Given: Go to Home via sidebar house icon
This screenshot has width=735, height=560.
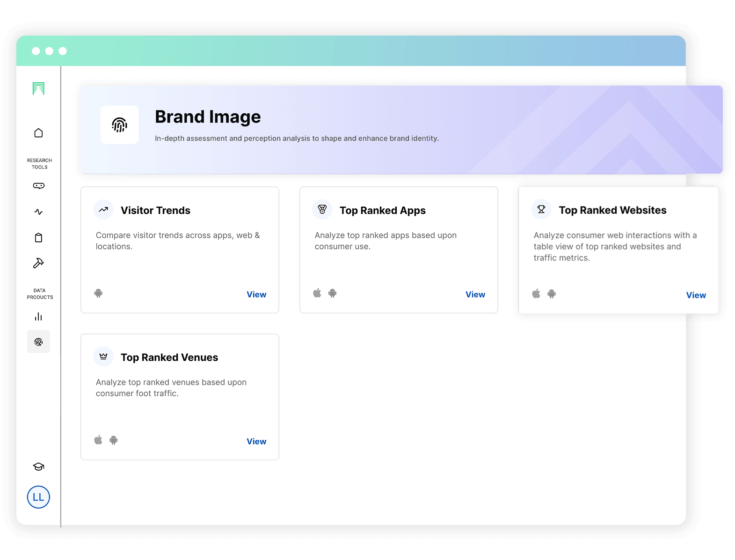Looking at the screenshot, I should pos(38,133).
